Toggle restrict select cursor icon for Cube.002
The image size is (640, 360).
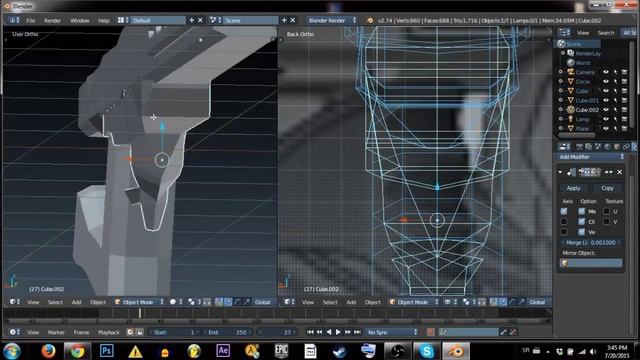[615, 109]
